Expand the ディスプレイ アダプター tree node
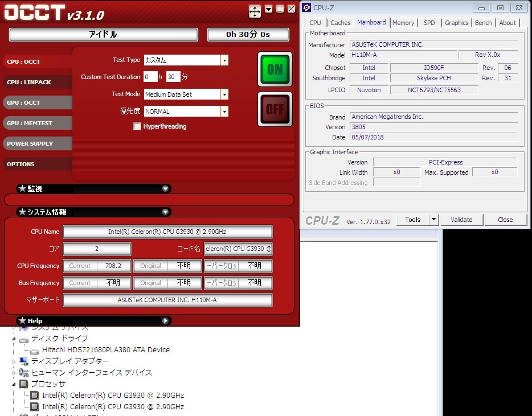The height and width of the screenshot is (416, 532). coord(14,361)
